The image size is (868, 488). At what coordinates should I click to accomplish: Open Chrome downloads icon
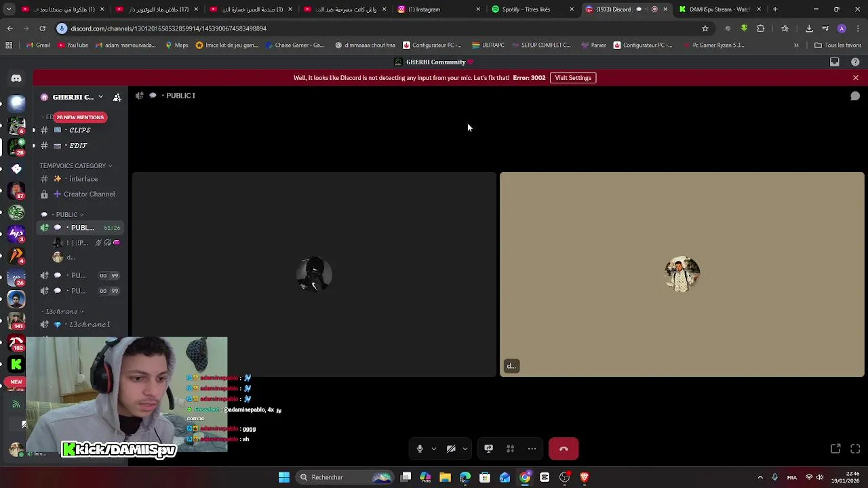point(809,28)
